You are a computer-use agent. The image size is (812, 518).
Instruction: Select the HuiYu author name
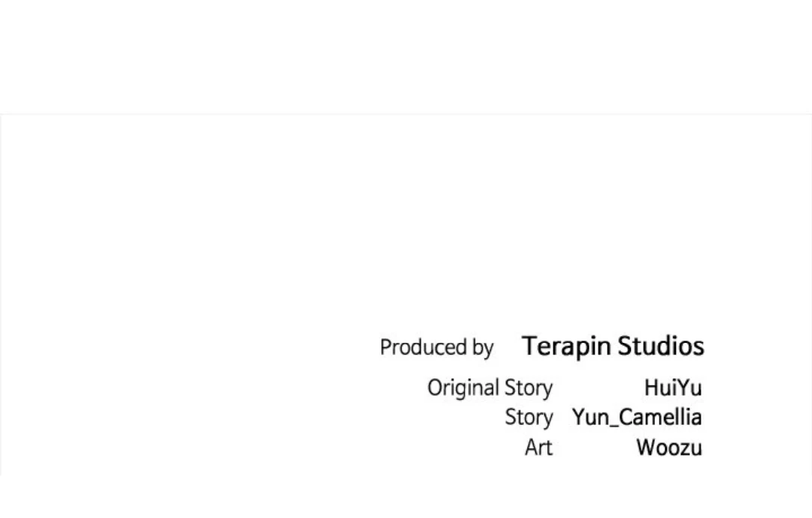(672, 388)
